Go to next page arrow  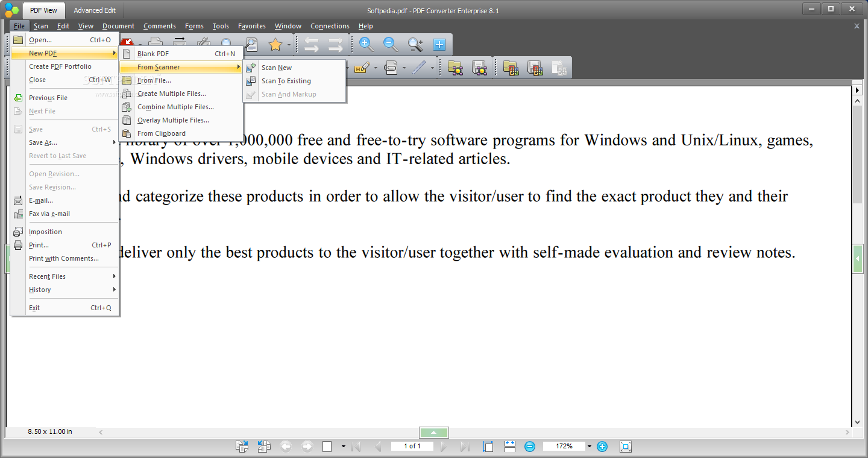click(x=444, y=447)
